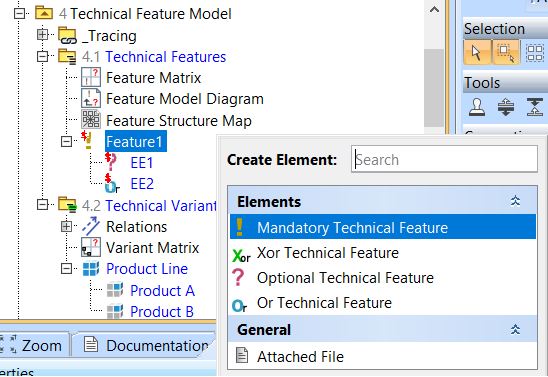The height and width of the screenshot is (377, 548).
Task: Select the downward align bar tool
Action: pyautogui.click(x=535, y=107)
